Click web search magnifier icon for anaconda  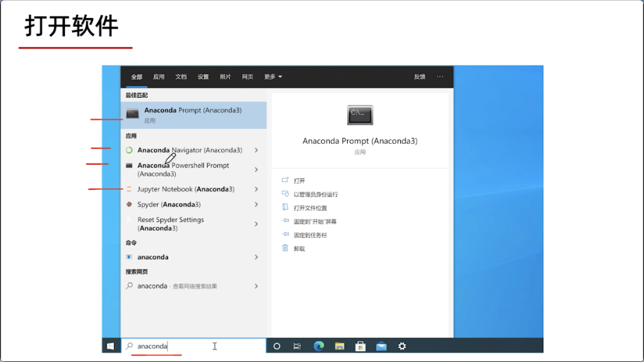pyautogui.click(x=129, y=286)
